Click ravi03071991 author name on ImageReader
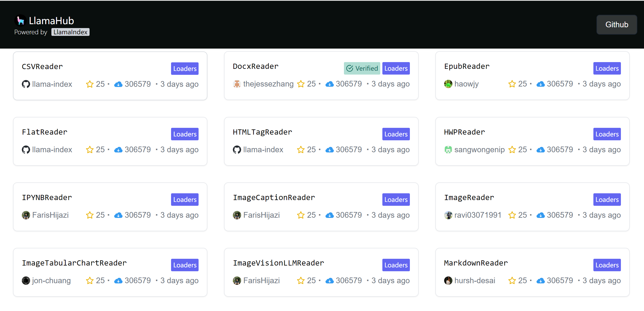The width and height of the screenshot is (644, 311). [478, 215]
